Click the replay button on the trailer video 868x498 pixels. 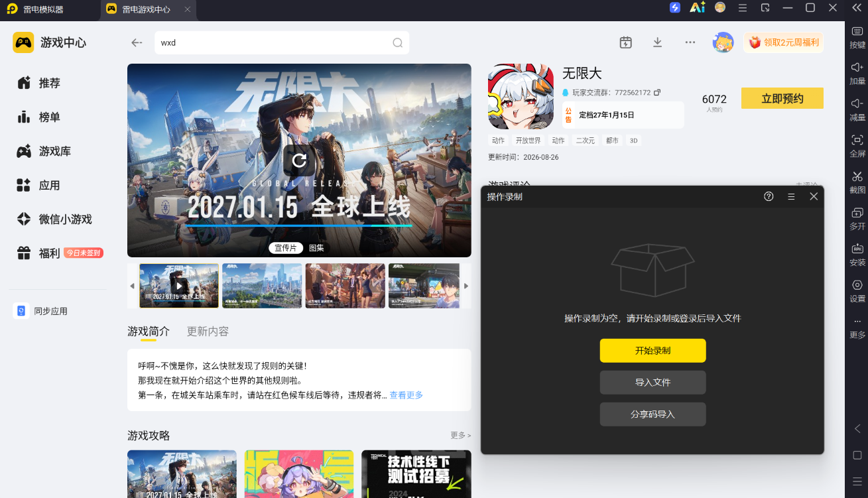[299, 160]
